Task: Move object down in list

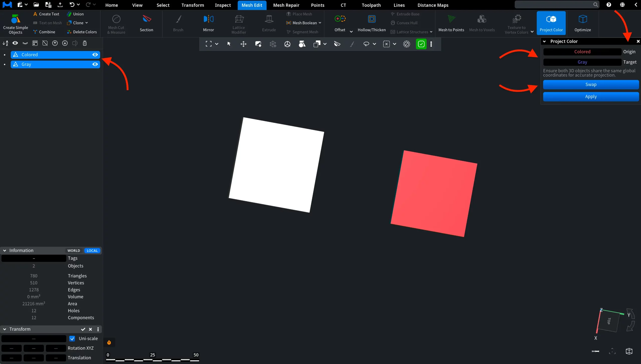Action: tap(65, 43)
